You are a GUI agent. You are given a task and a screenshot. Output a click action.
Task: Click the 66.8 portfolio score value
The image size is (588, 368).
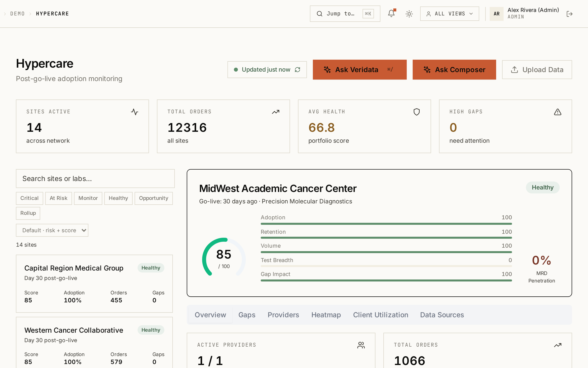322,128
